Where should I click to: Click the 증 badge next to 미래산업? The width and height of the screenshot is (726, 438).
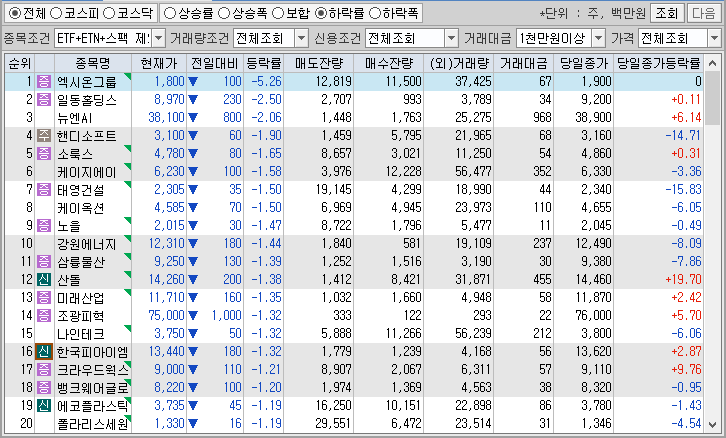(x=44, y=298)
